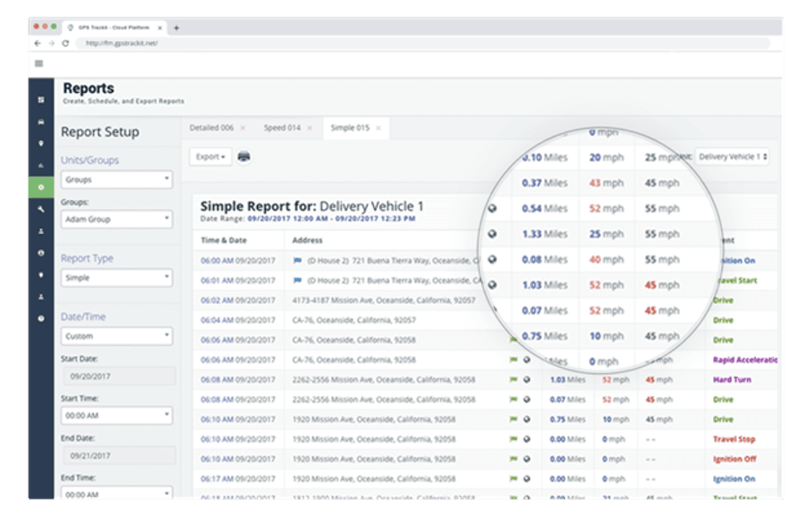Click the highlighted green reports sidebar icon

click(x=40, y=187)
